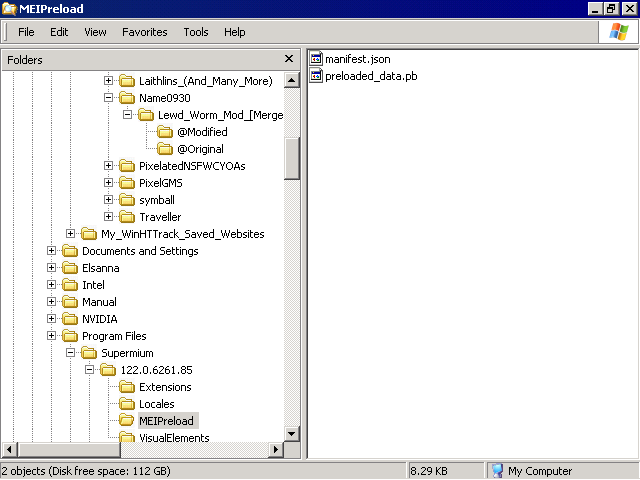Click folder tree scroll left arrow

(x=9, y=450)
